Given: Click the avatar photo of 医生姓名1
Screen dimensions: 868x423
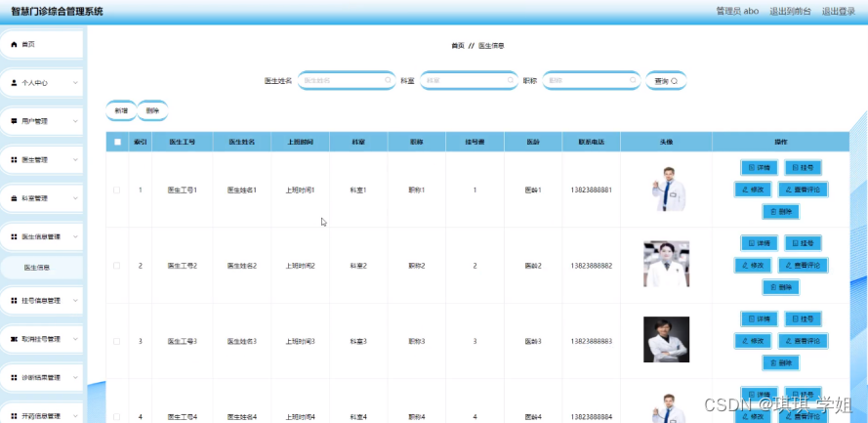Looking at the screenshot, I should click(667, 190).
